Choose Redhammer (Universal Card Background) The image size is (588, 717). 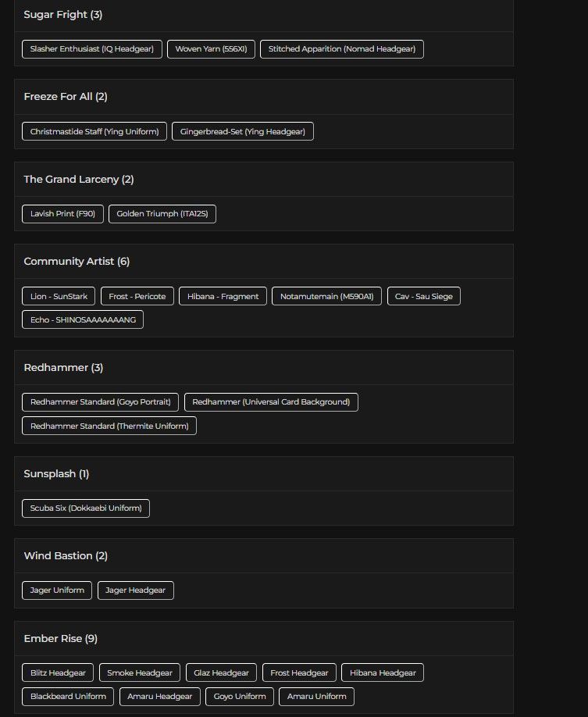271,401
